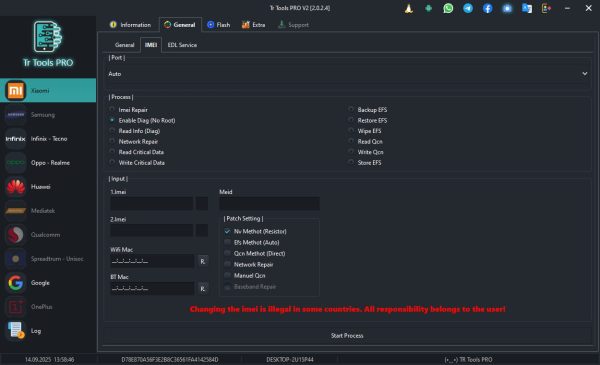Open the OnePlus section

(x=48, y=307)
